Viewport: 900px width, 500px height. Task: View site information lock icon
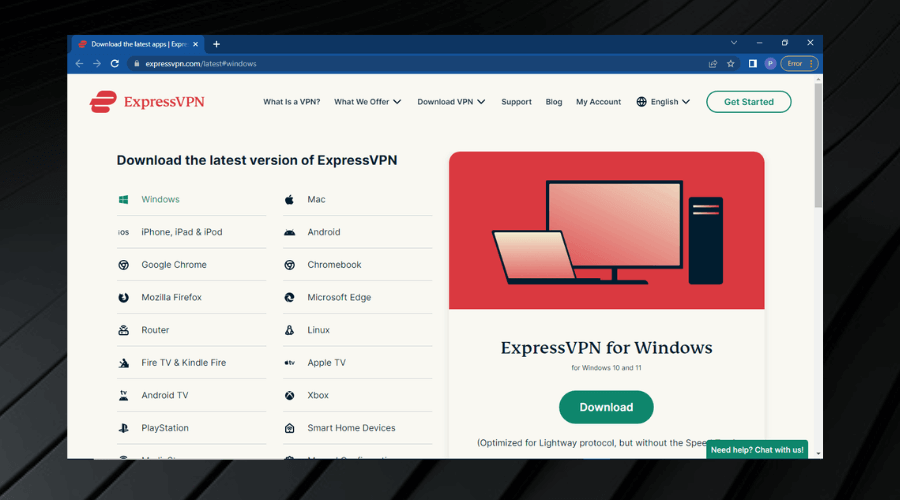tap(137, 64)
